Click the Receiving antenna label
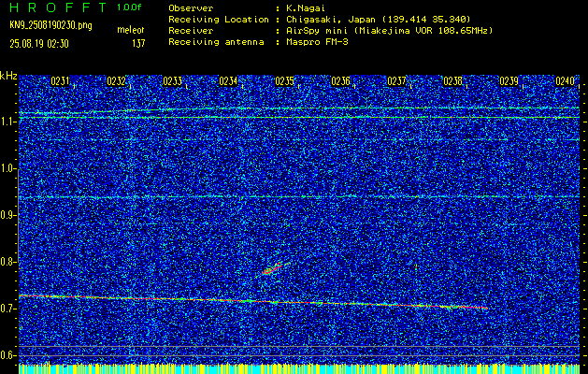Image resolution: width=588 pixels, height=374 pixels. 216,42
